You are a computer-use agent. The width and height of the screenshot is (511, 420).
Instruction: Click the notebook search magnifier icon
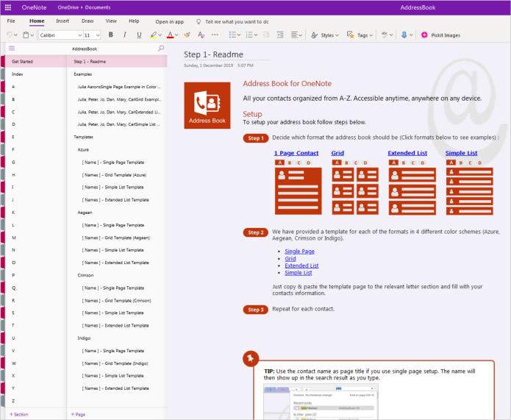161,49
